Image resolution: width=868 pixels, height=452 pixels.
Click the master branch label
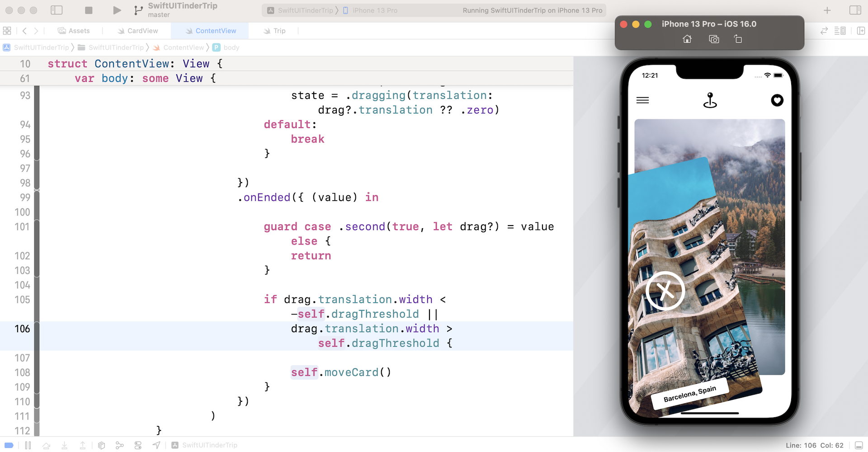[x=159, y=15]
